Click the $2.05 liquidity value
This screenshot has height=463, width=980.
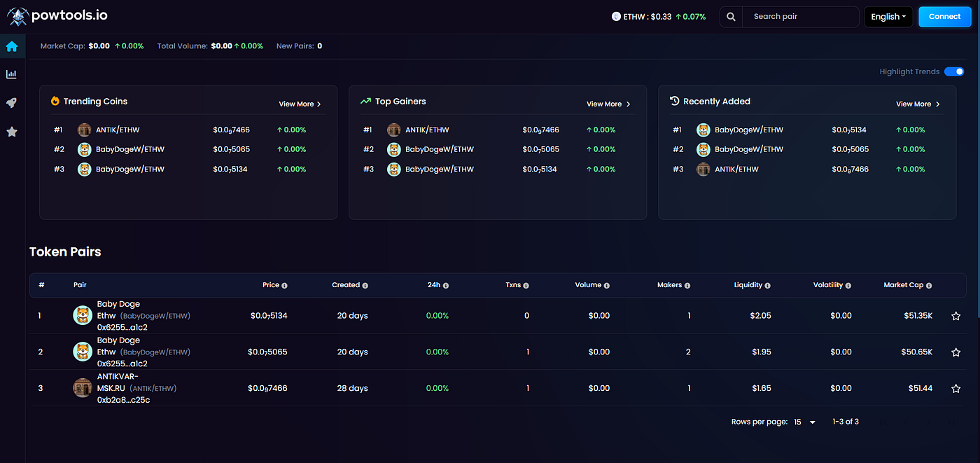(x=761, y=316)
